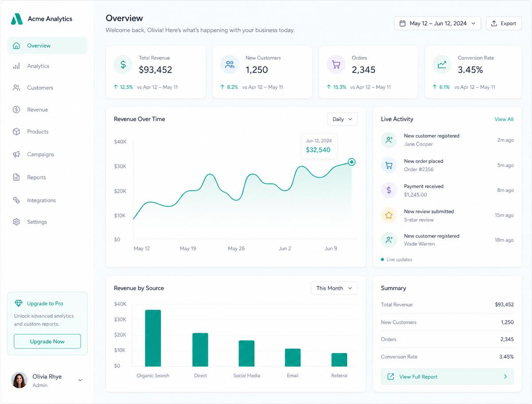
Task: Click the Total Revenue dollar icon
Action: pos(123,65)
